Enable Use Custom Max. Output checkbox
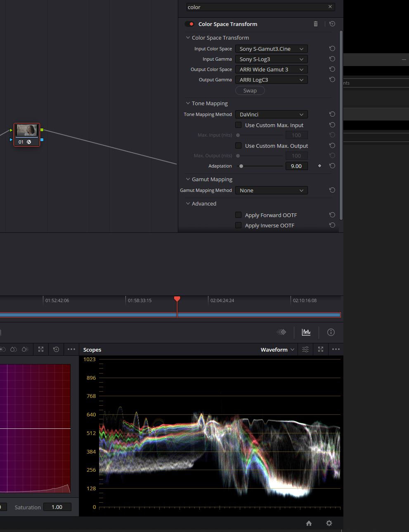 coord(238,146)
